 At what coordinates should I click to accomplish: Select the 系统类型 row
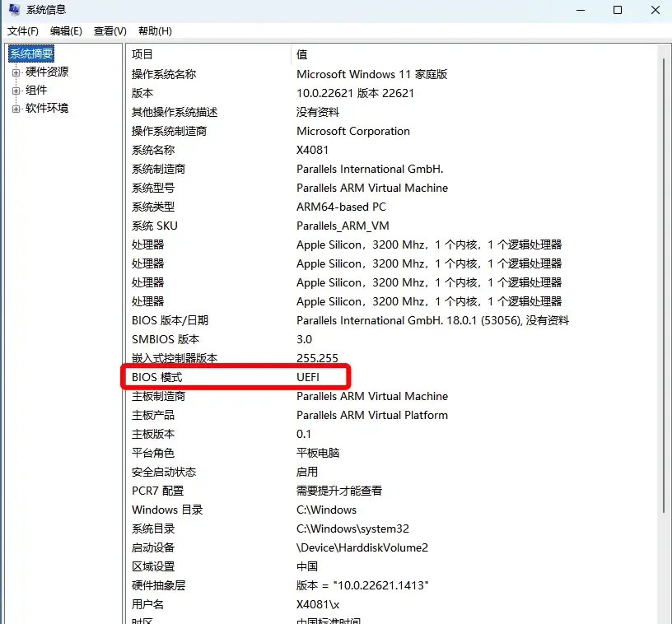click(x=391, y=207)
